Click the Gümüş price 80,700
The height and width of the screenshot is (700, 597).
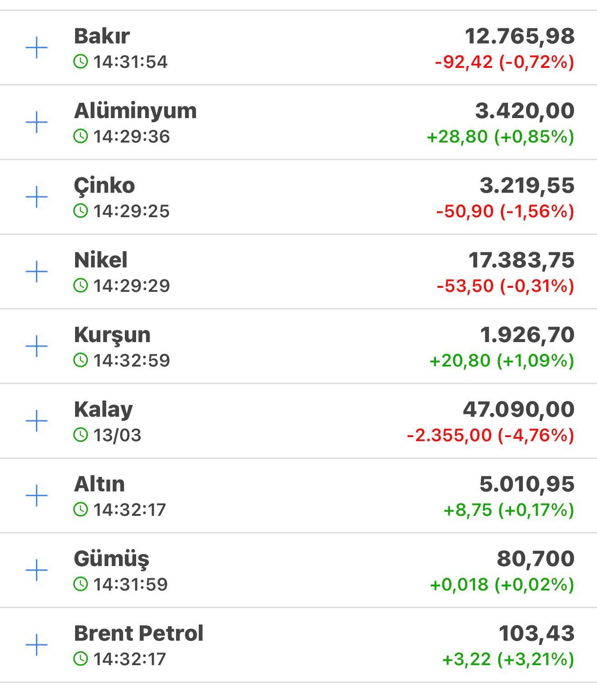[x=535, y=559]
